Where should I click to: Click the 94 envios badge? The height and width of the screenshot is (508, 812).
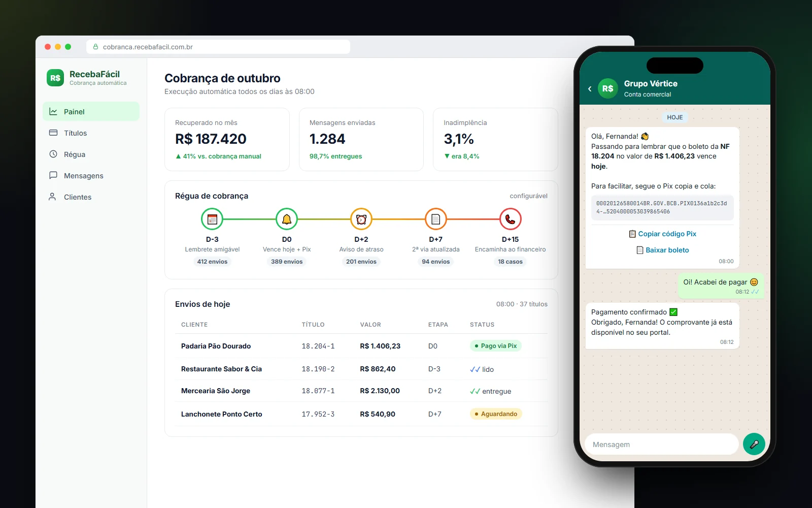pyautogui.click(x=435, y=262)
